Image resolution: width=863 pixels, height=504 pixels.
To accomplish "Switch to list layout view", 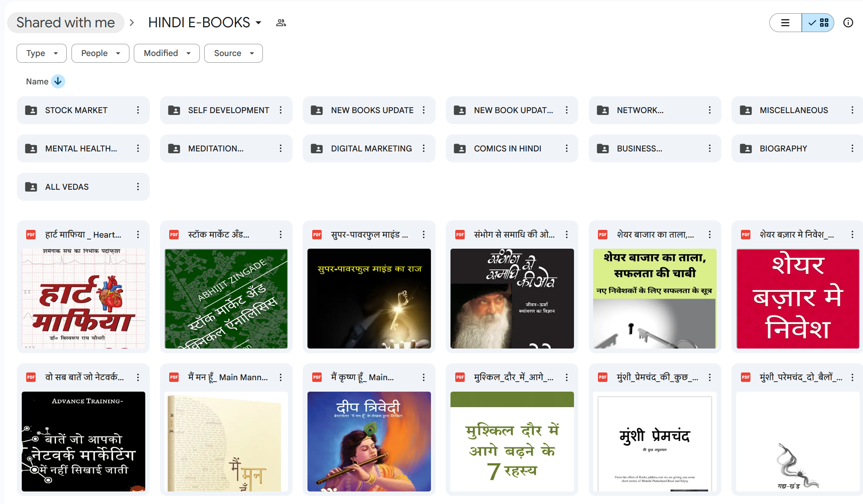I will point(785,23).
